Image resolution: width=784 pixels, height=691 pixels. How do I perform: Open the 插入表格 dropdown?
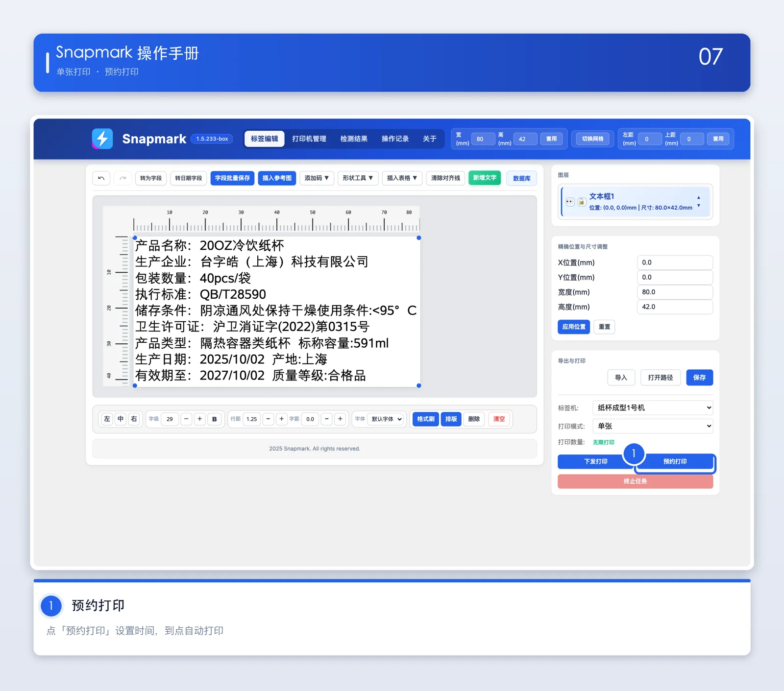(402, 178)
